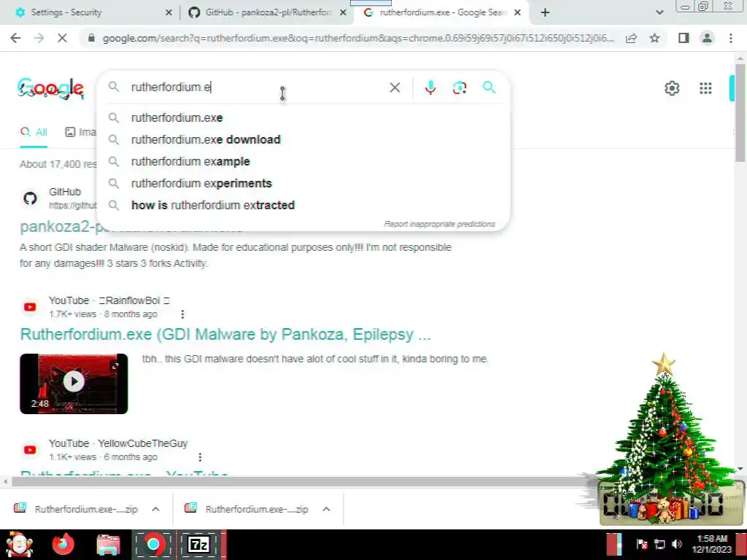The image size is (747, 560).
Task: Close the rutherfordium.exe Google Search tab
Action: pyautogui.click(x=517, y=13)
